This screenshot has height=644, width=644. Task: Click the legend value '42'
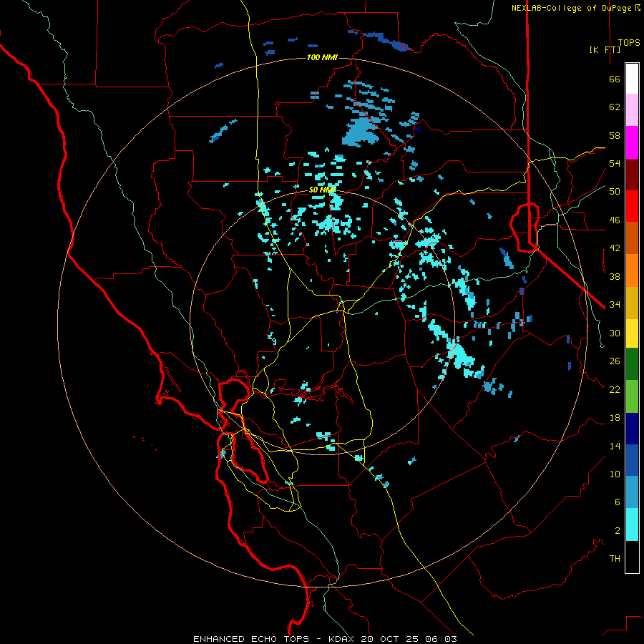coord(615,248)
